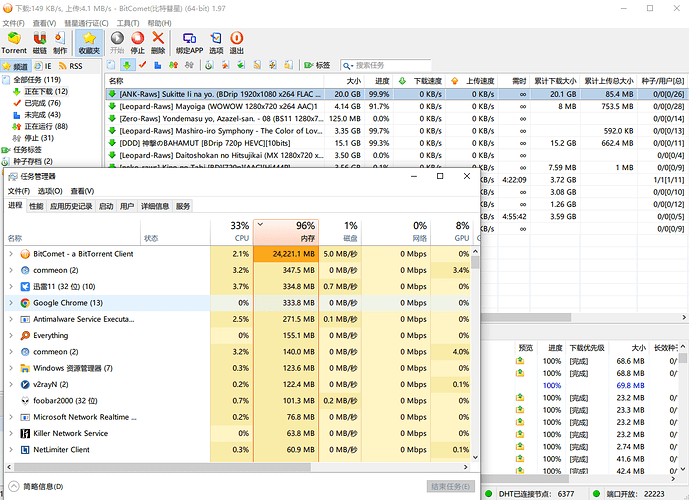Click the 制作 torrent maker icon
The width and height of the screenshot is (689, 500).
(x=60, y=43)
